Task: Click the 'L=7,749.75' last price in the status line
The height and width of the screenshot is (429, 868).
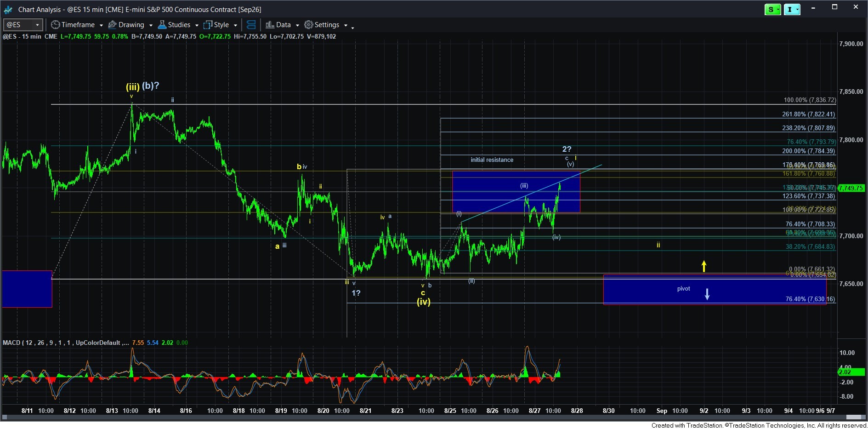Action: tap(75, 36)
